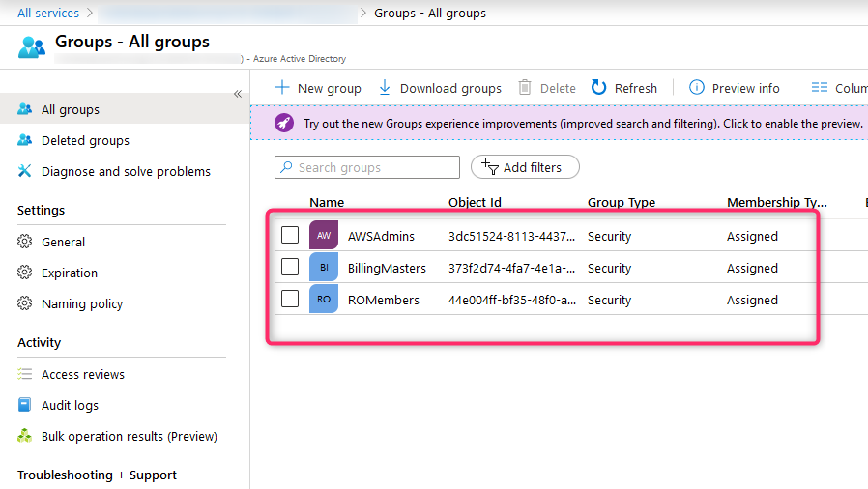
Task: Click the Object Id column header
Action: (475, 202)
